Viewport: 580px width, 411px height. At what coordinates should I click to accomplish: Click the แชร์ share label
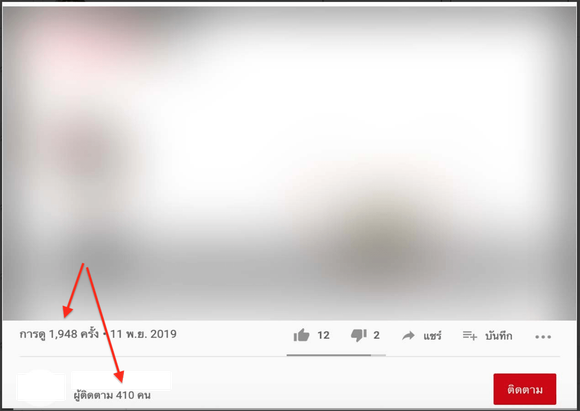click(x=432, y=336)
